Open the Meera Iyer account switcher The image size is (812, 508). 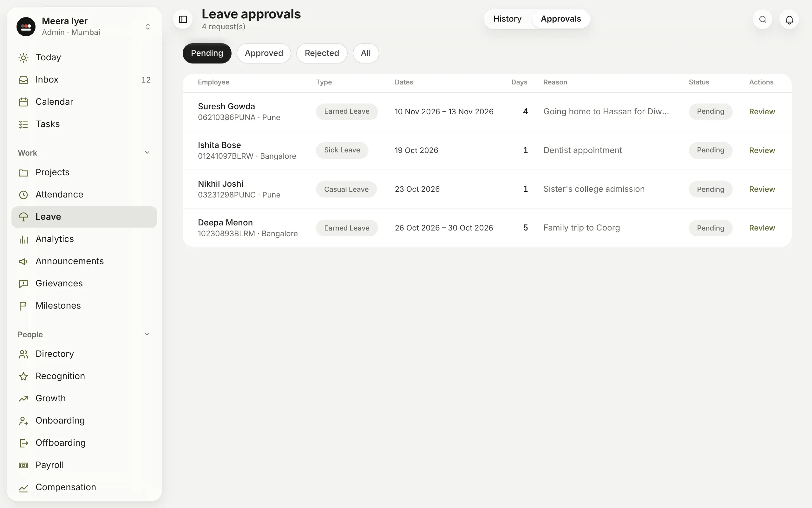click(x=84, y=27)
